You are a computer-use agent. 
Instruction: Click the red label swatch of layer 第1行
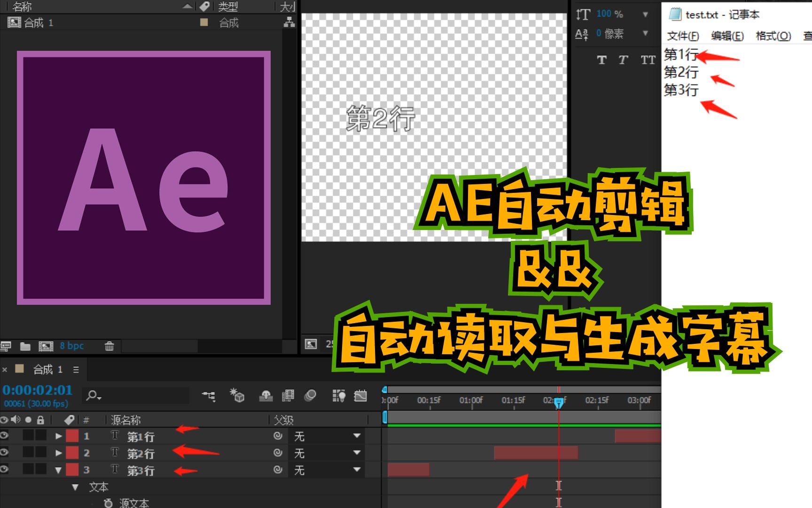[x=72, y=436]
